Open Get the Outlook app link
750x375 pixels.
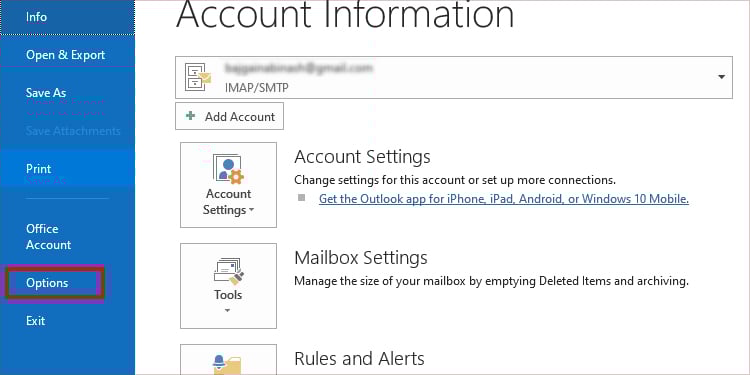[504, 199]
